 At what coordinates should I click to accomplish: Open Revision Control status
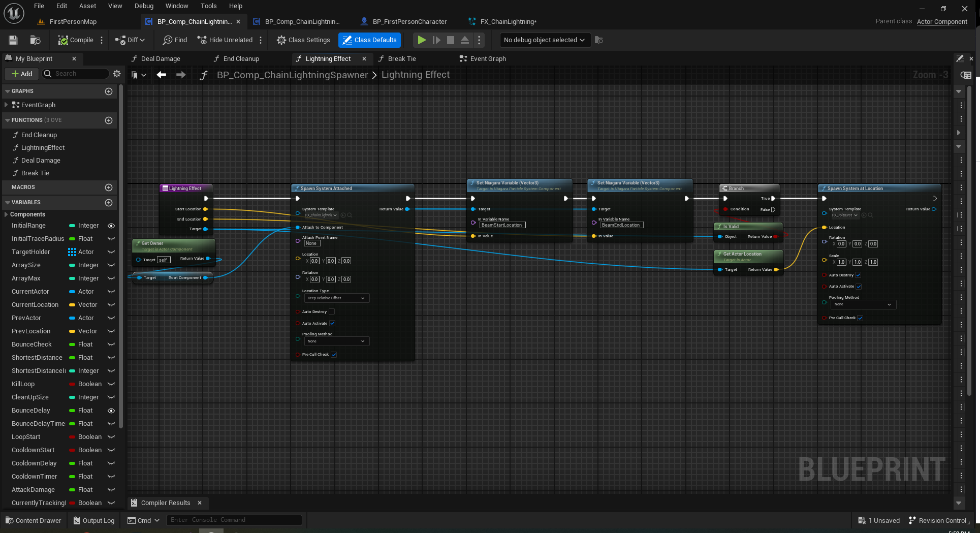click(938, 521)
